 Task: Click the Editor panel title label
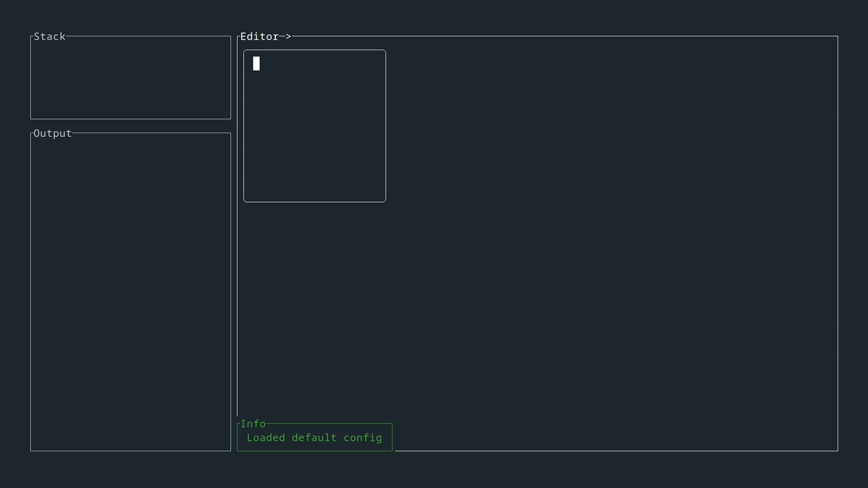(x=259, y=37)
